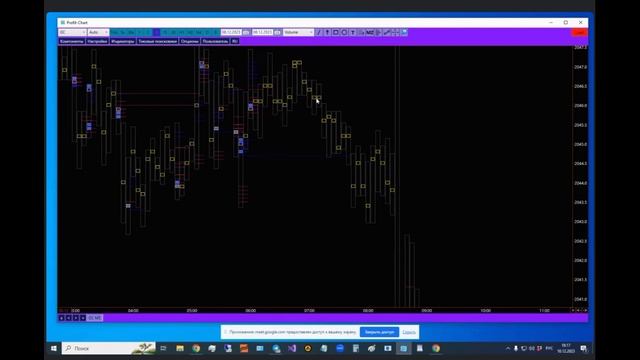Open Visual Studio from the taskbar
Screen dimensions: 640x360
point(292,348)
